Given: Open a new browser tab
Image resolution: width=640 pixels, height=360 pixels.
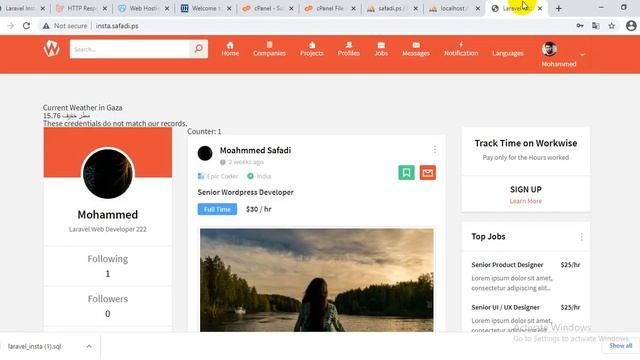Looking at the screenshot, I should pyautogui.click(x=558, y=8).
